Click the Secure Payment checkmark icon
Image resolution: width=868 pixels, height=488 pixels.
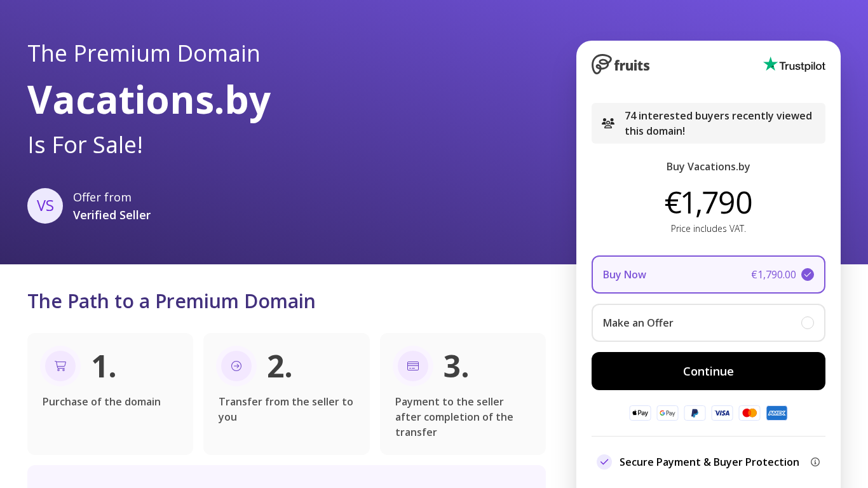point(604,462)
